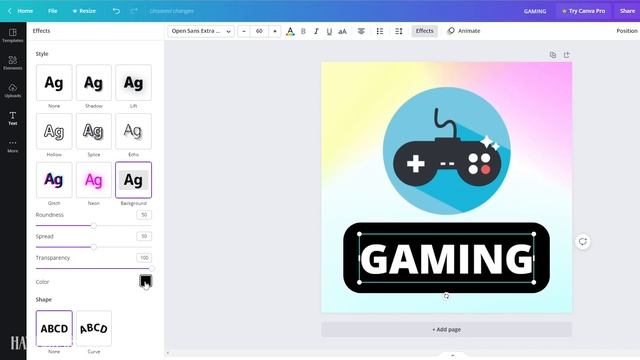Increase font size with the plus button
Viewport: 640px width, 360px height.
pos(275,31)
